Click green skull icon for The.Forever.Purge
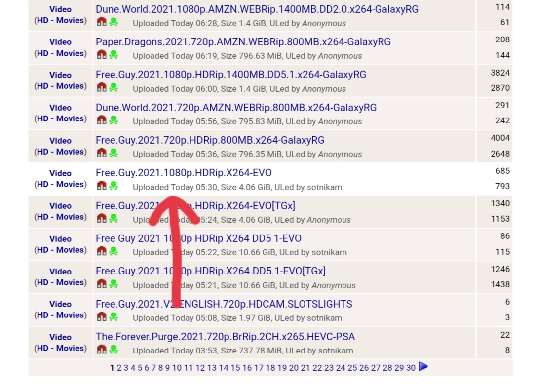 tap(114, 349)
